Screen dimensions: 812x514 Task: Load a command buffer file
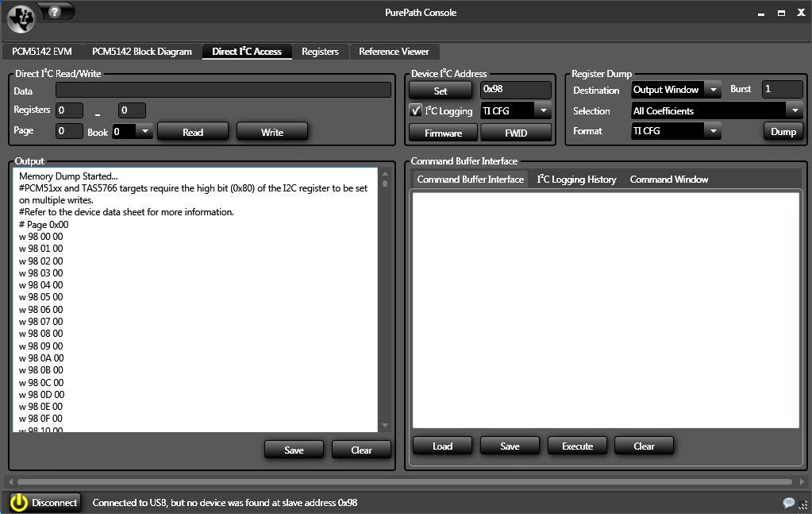442,446
